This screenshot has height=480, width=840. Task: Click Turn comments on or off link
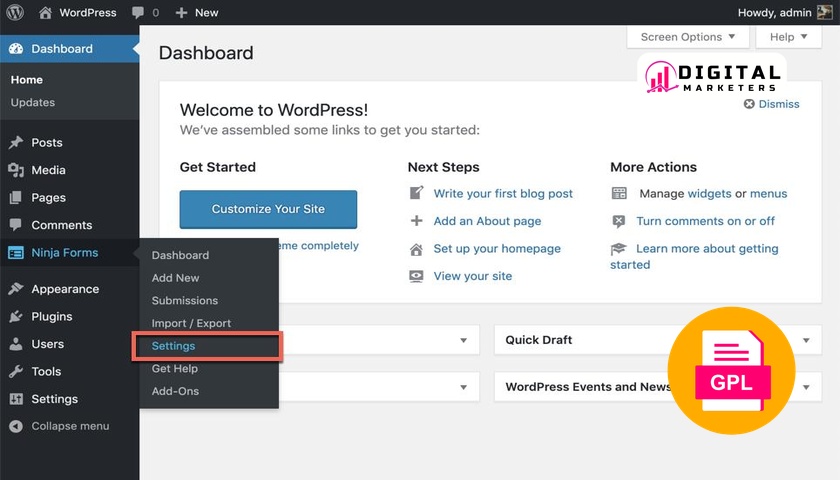tap(706, 221)
